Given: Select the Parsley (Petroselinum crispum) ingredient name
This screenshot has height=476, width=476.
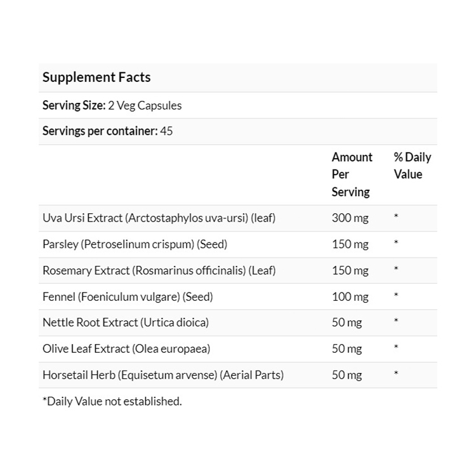Looking at the screenshot, I should coord(135,244).
